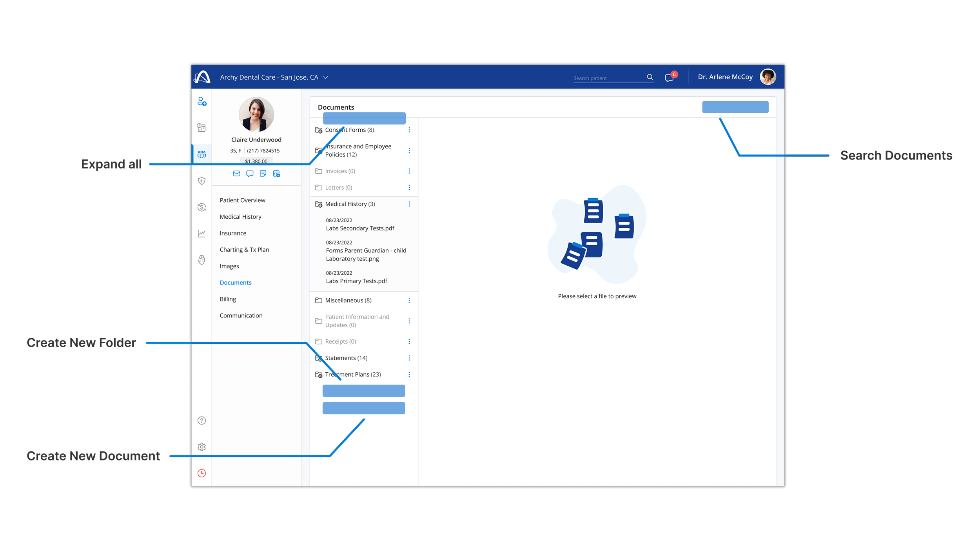Go to Billing in patient menu
980x551 pixels.
point(228,299)
